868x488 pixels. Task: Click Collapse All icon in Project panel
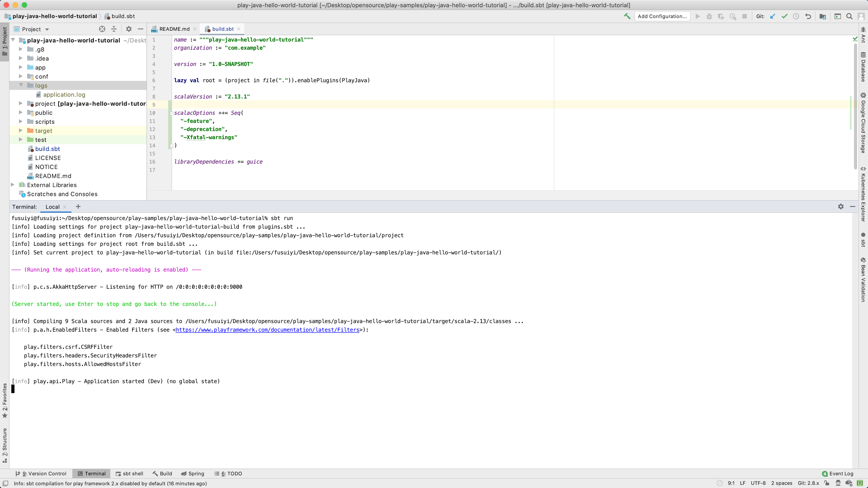(x=114, y=29)
